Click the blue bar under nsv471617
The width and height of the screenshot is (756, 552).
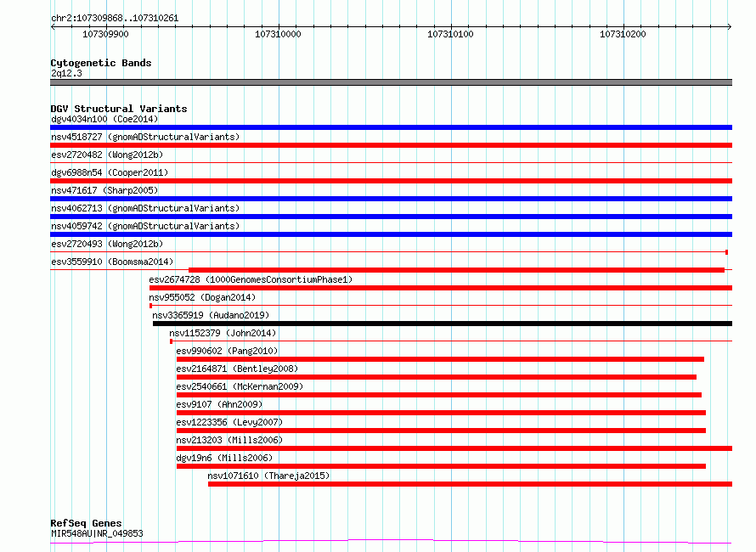[391, 199]
